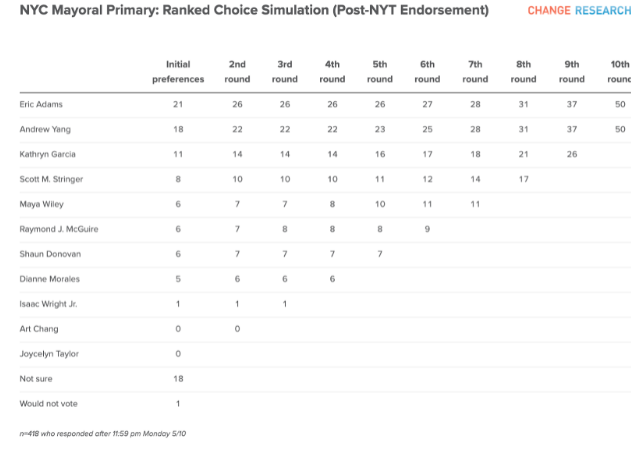Click the 9th round column header
631x456 pixels.
pos(571,71)
